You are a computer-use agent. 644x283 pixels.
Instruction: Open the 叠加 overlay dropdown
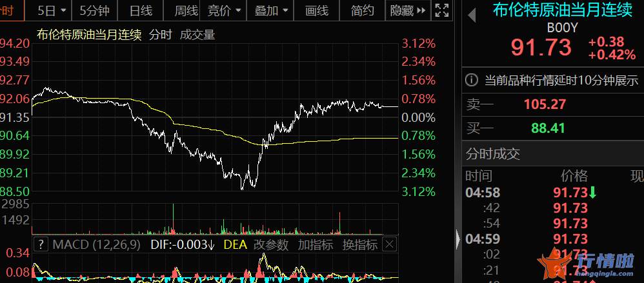[x=270, y=10]
